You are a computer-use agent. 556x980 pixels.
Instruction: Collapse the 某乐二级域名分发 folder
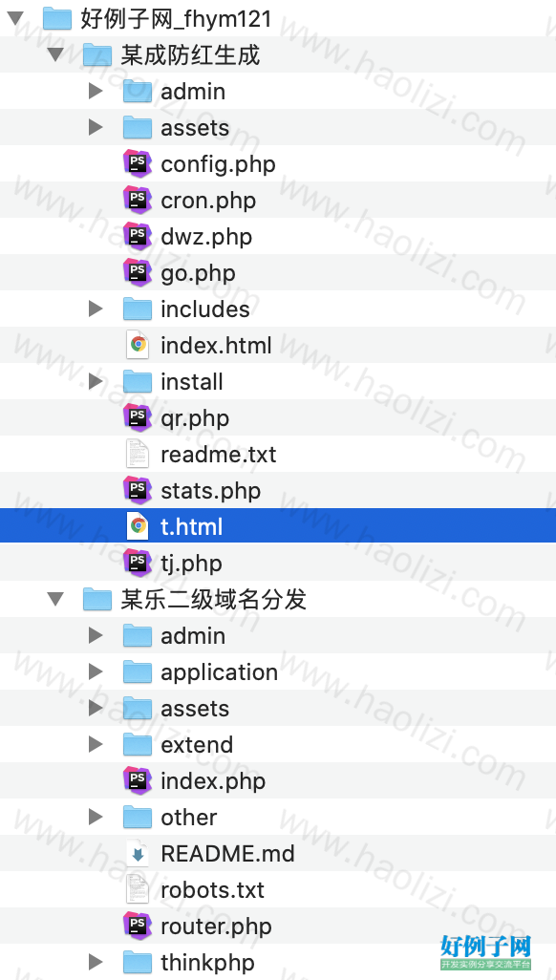(55, 600)
